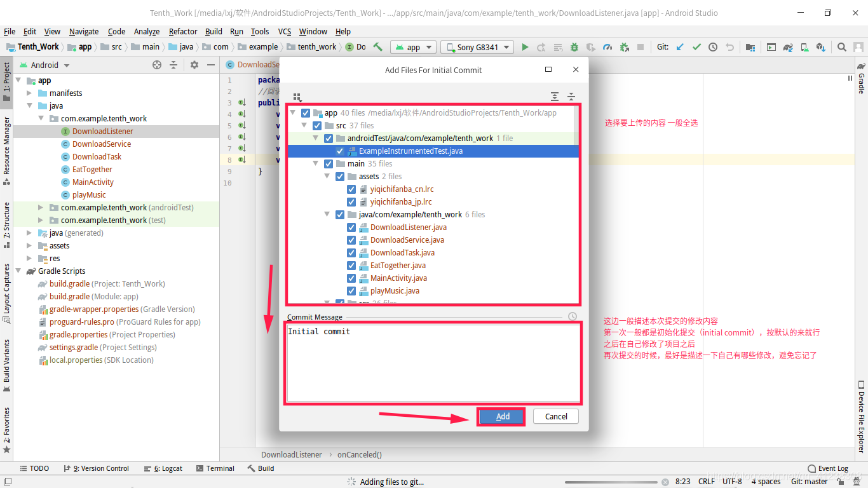Uncheck DownloadListener.java checkbox in dialog
Image resolution: width=868 pixels, height=488 pixels.
pos(351,227)
